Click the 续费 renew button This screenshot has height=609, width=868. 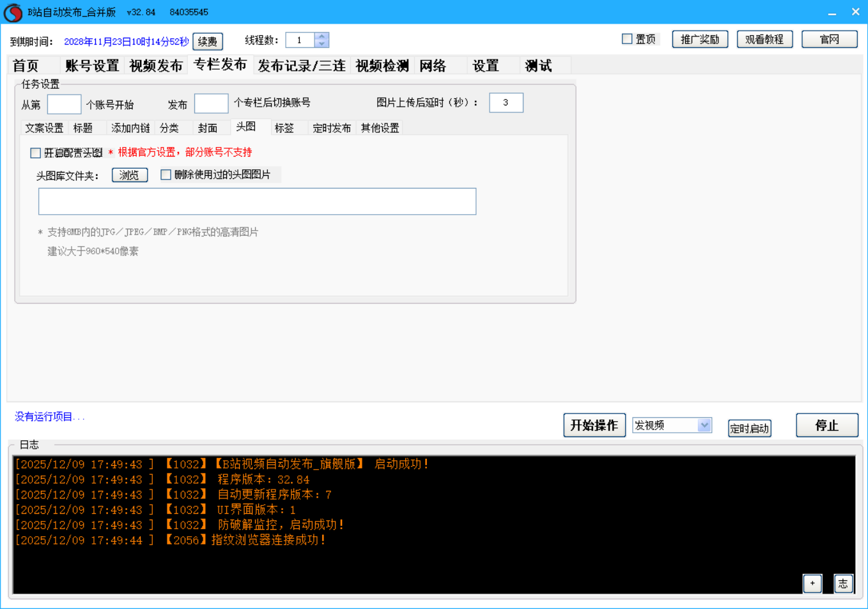tap(208, 42)
